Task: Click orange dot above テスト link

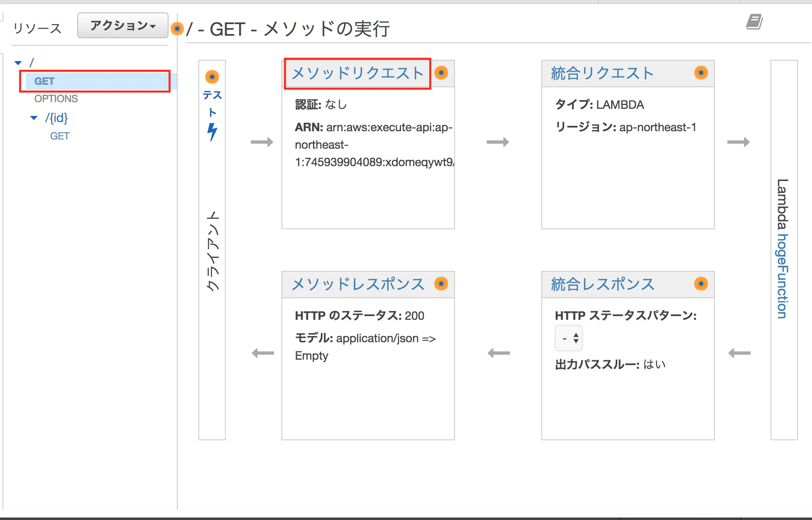Action: coord(212,77)
